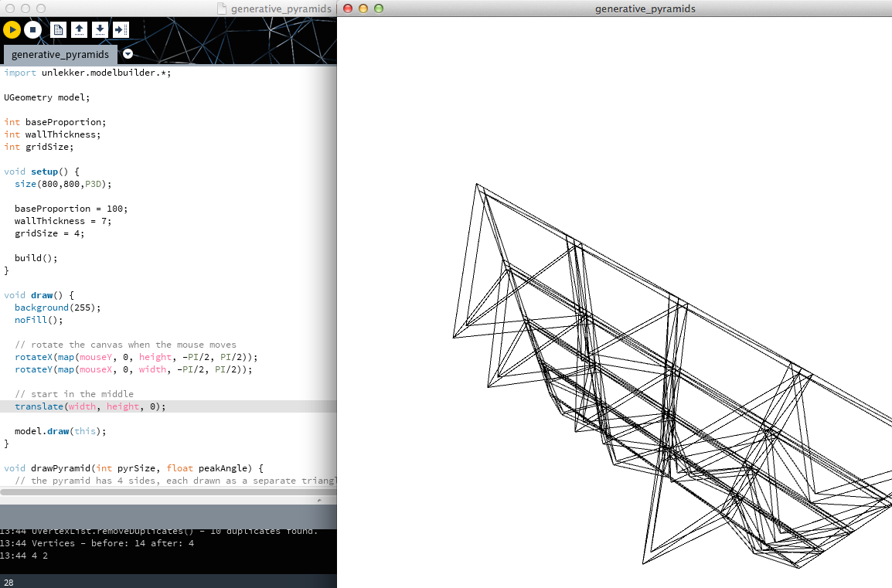This screenshot has height=588, width=892.
Task: Save the current sketch
Action: 100,29
